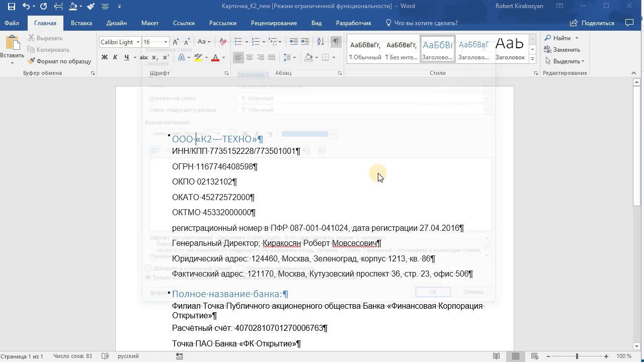Click the zoom slider in status bar
Screen dimensions: 644x362
click(577, 356)
